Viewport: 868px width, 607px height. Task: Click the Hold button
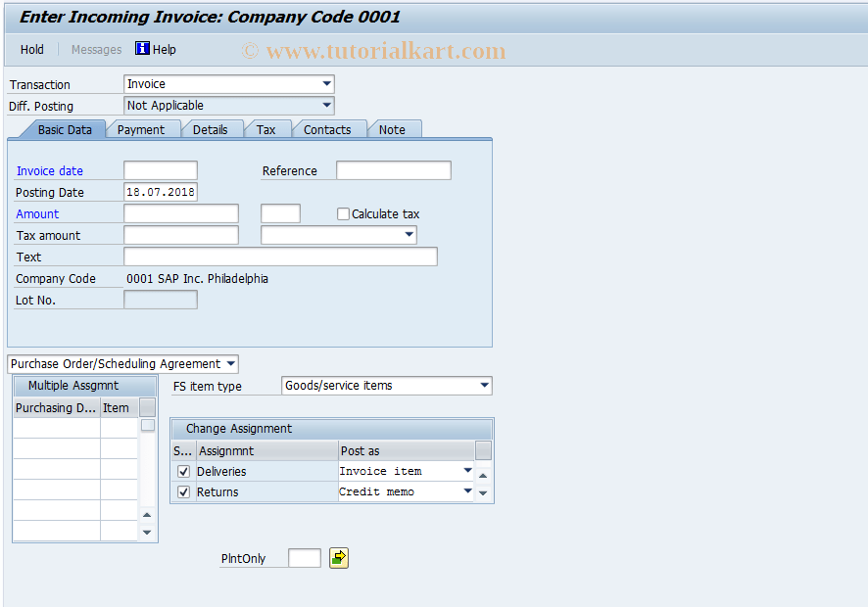[x=31, y=49]
